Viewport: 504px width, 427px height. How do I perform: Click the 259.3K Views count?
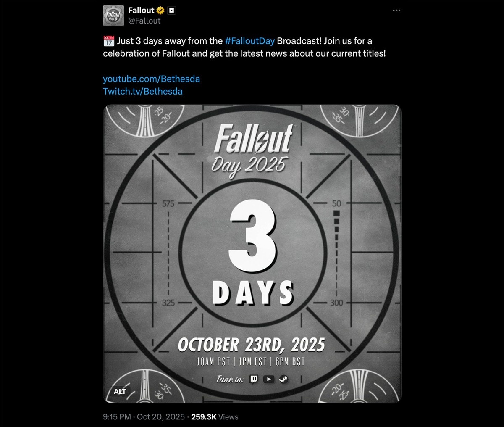pos(215,417)
